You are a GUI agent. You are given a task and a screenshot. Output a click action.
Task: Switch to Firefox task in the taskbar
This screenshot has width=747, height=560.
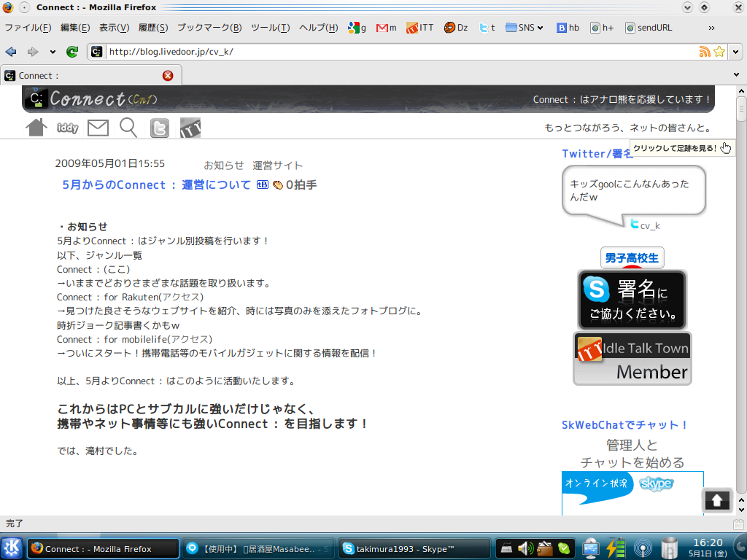pyautogui.click(x=103, y=548)
